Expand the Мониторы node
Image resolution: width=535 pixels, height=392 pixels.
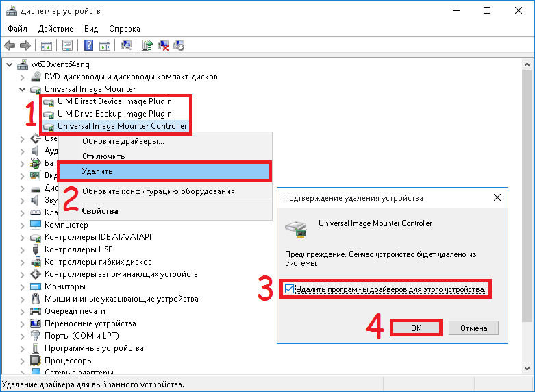pyautogui.click(x=22, y=286)
